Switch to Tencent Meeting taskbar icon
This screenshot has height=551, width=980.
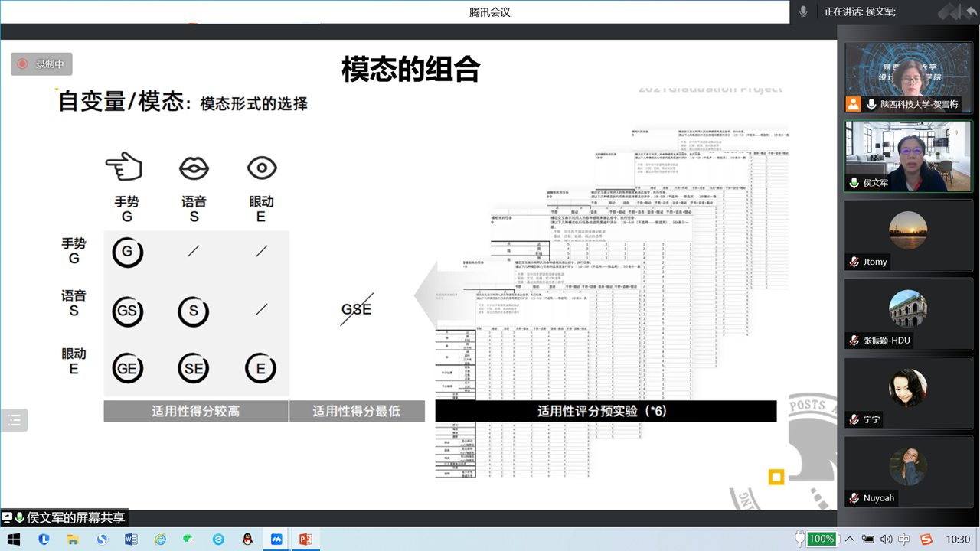coord(276,539)
